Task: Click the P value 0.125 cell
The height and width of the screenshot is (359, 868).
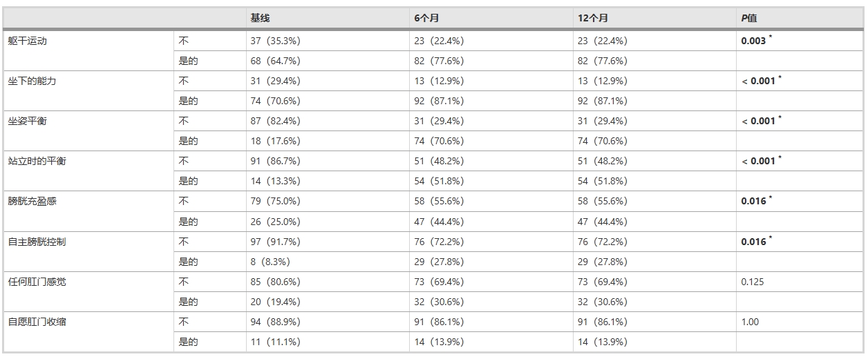Action: pyautogui.click(x=753, y=282)
